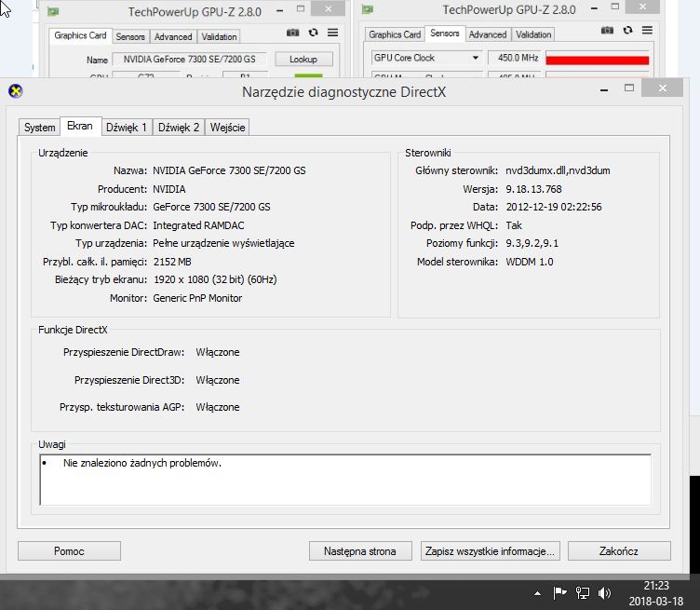This screenshot has height=610, width=700.
Task: Open Advanced tab in left GPU-Z window
Action: [173, 36]
